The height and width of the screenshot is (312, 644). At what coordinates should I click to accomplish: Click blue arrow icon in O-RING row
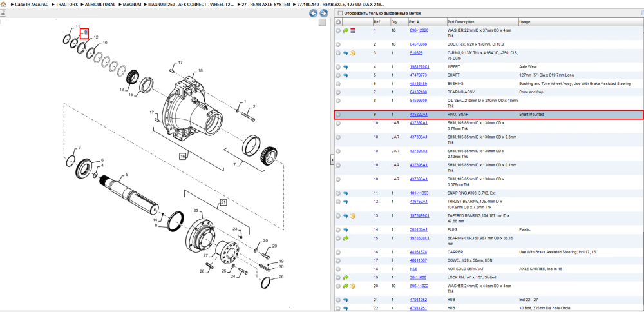[346, 53]
